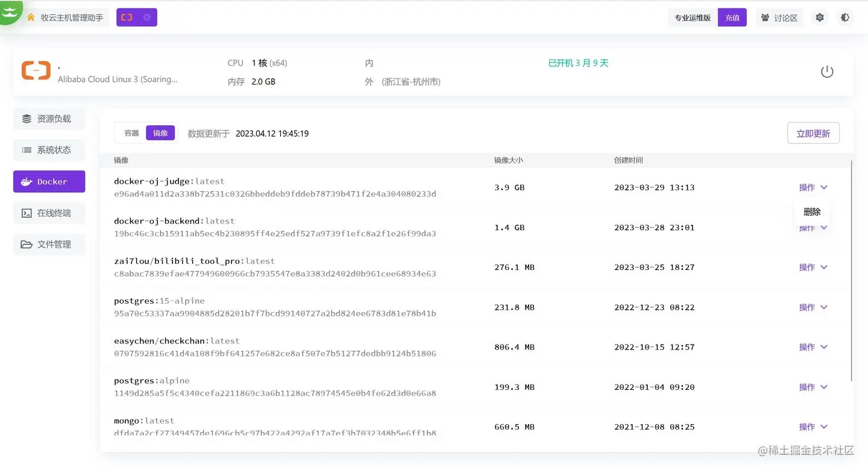
Task: Open settings via the gear icon
Action: tap(820, 17)
